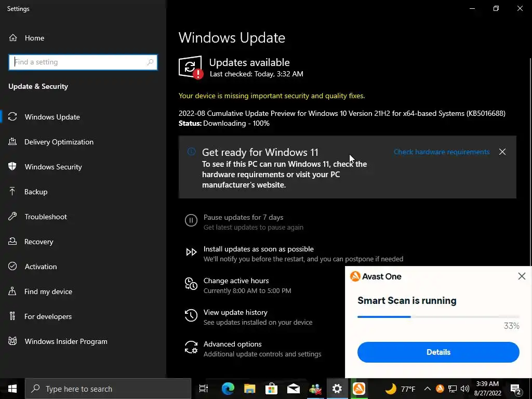Click the Windows Update sync icon in sidebar
The image size is (532, 399).
point(12,117)
